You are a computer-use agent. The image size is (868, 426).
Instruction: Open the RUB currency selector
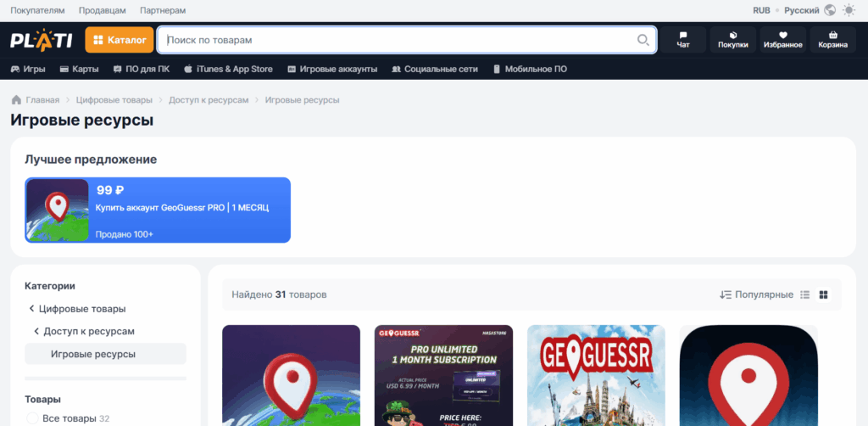point(761,10)
